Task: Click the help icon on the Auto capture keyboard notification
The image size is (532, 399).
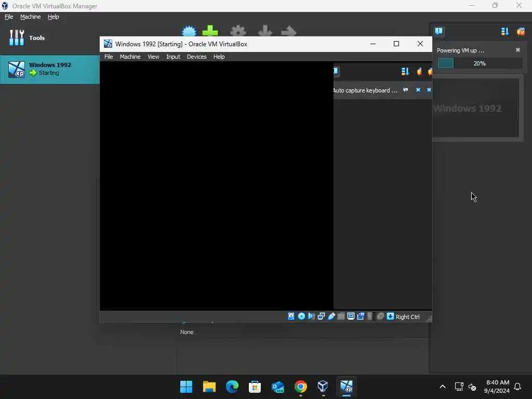Action: click(x=405, y=90)
